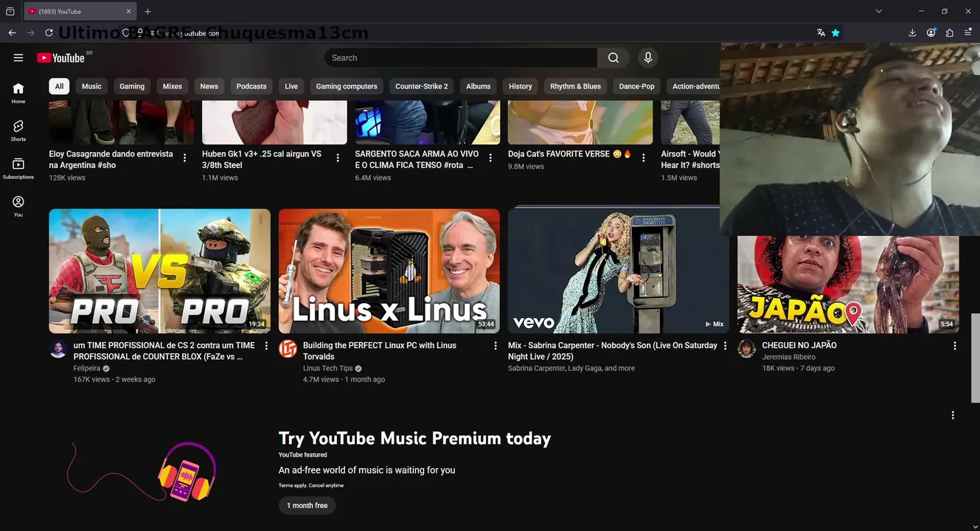
Task: Click the 1 month free button
Action: point(307,505)
